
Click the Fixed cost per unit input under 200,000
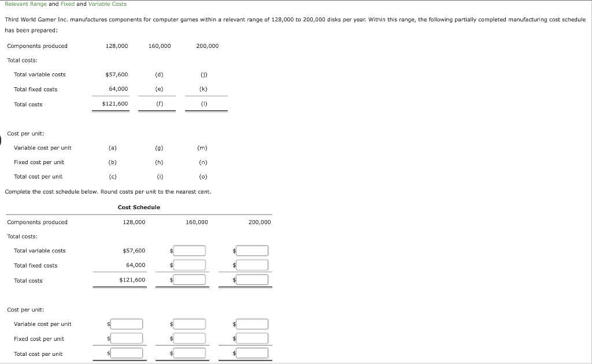pos(253,339)
